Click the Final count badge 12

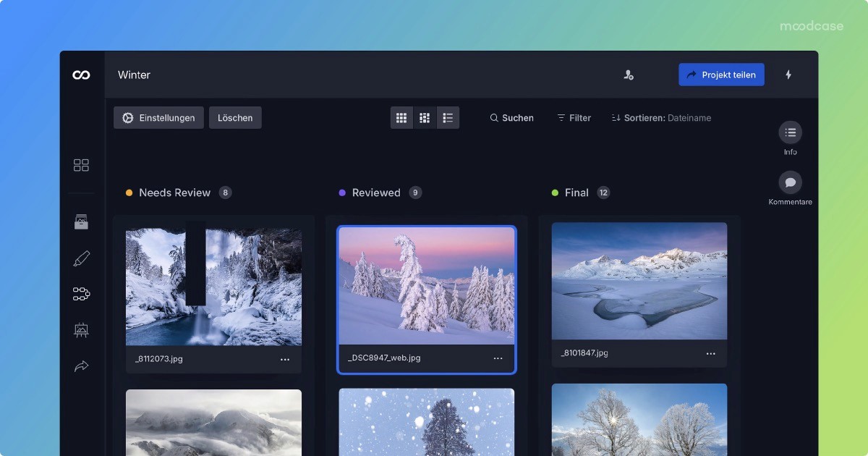click(x=603, y=193)
